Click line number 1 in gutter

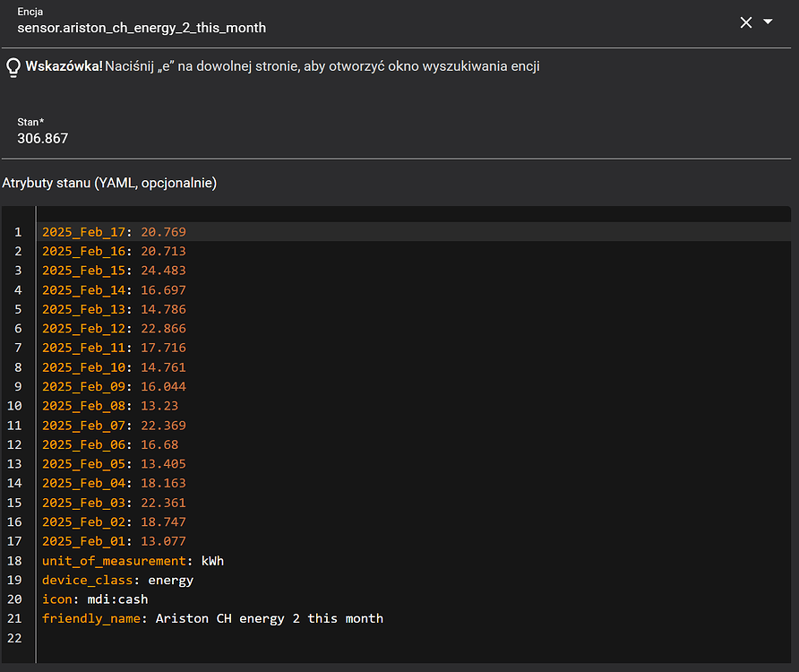coord(17,232)
